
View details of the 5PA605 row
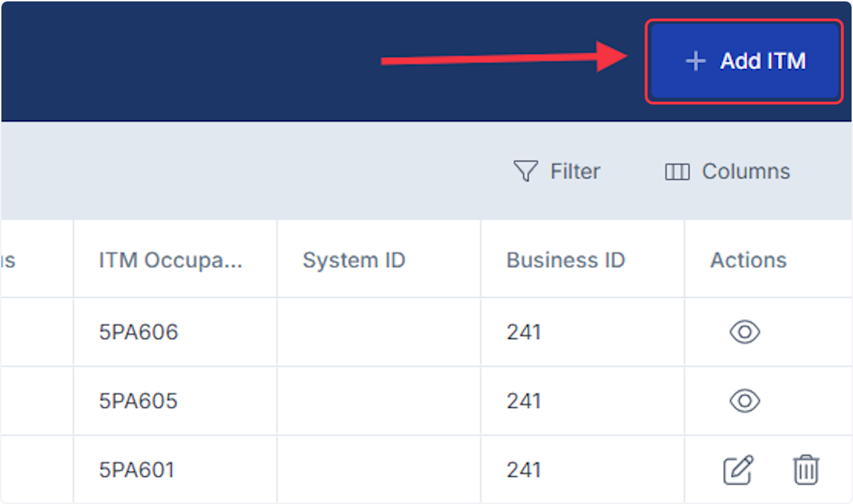click(745, 401)
